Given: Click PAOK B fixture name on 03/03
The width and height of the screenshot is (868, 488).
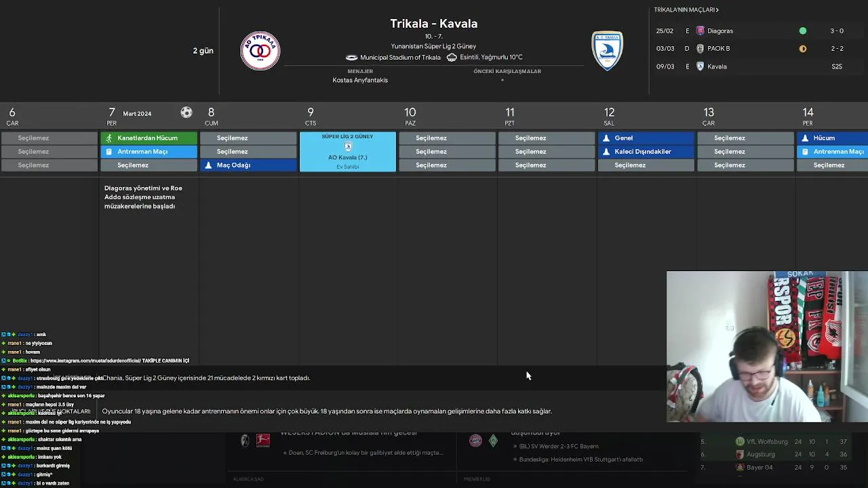Looking at the screenshot, I should point(719,49).
